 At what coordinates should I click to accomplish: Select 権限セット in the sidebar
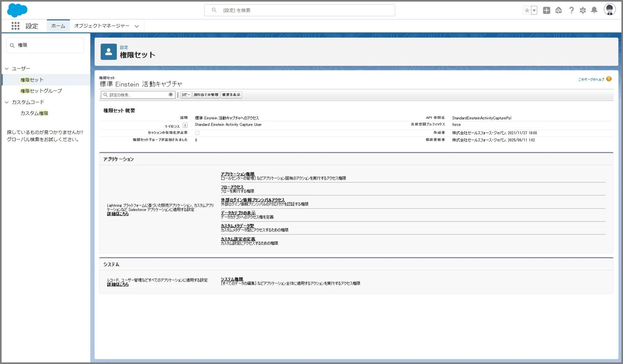[32, 80]
